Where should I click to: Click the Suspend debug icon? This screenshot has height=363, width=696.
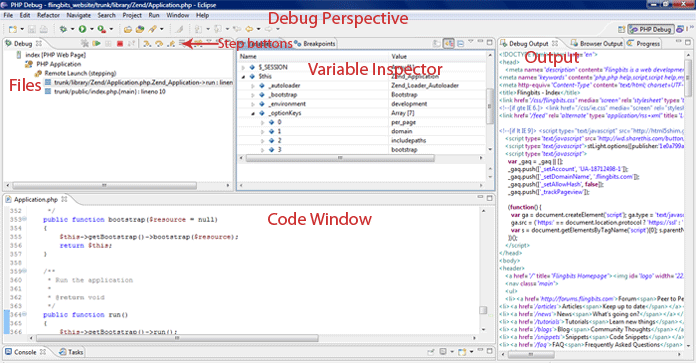pos(108,43)
